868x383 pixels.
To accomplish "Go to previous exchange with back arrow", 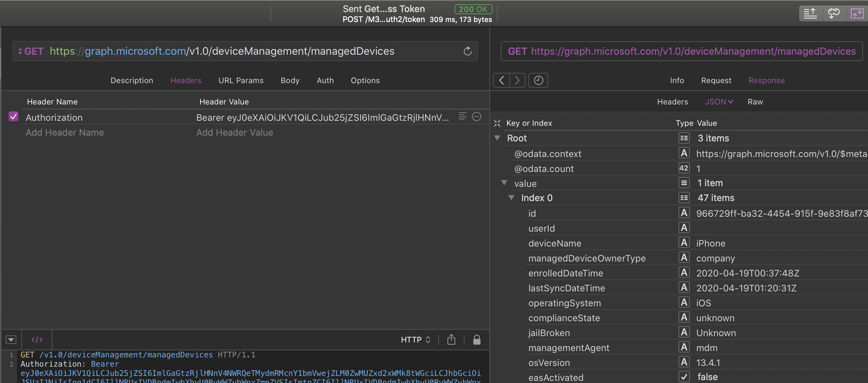I will tap(501, 80).
